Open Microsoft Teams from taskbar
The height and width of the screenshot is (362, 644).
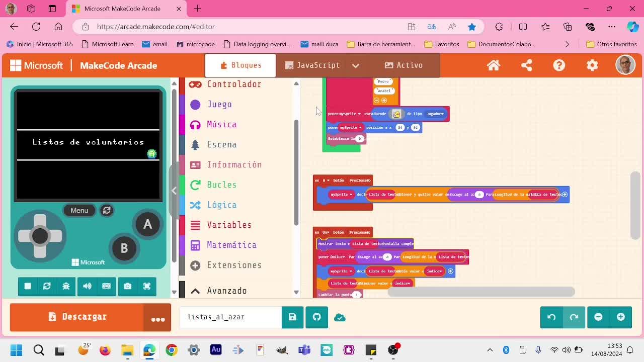tap(304, 350)
